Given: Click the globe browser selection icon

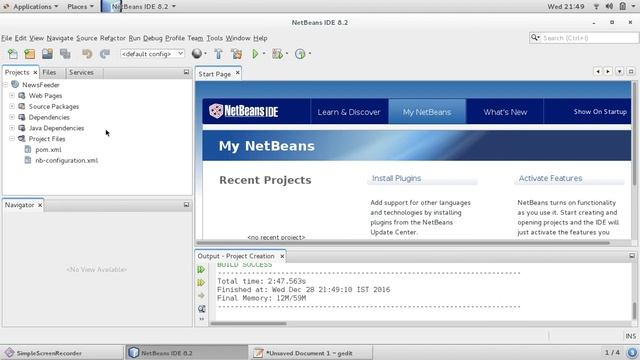Looking at the screenshot, I should point(197,53).
